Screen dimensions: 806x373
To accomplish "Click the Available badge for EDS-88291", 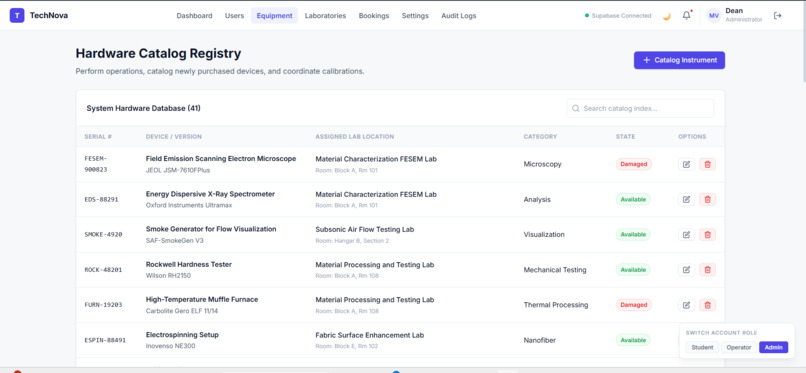I will click(x=633, y=199).
